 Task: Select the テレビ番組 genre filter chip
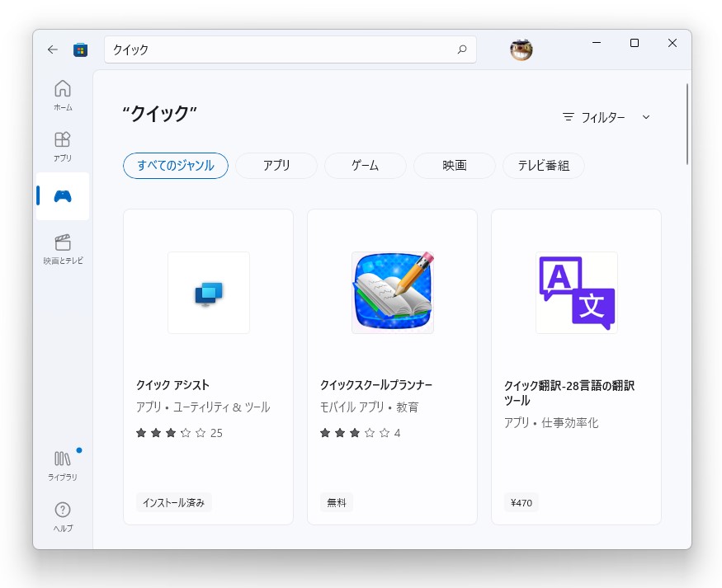543,166
